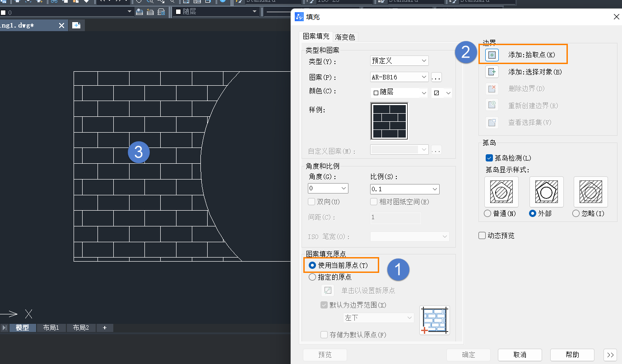Close the Hatch (填充) dialog

point(616,17)
